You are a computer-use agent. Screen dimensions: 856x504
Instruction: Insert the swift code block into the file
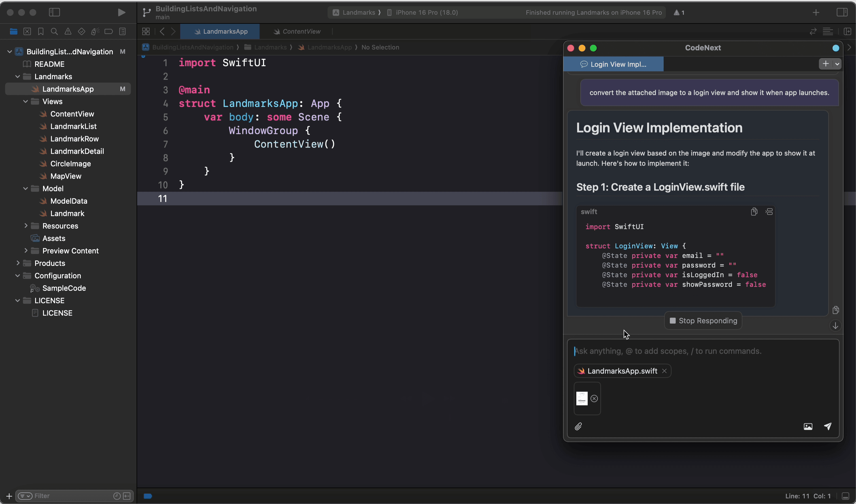coord(769,212)
